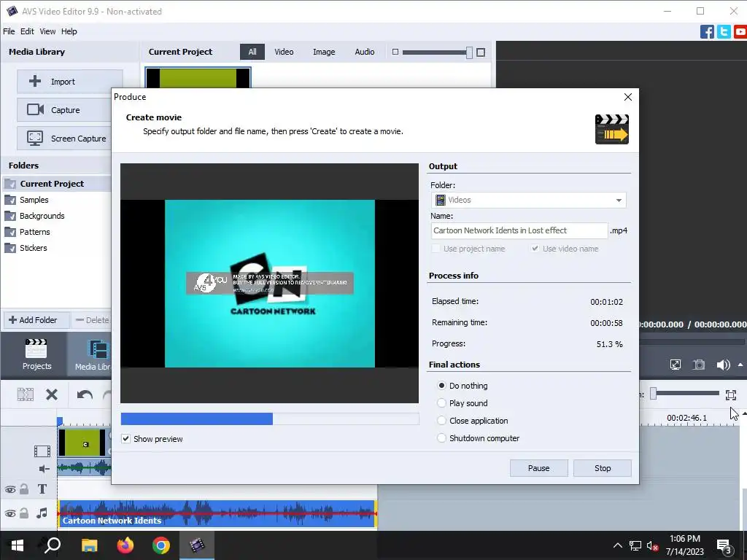Click the undo arrow icon
The image size is (747, 560).
(85, 394)
